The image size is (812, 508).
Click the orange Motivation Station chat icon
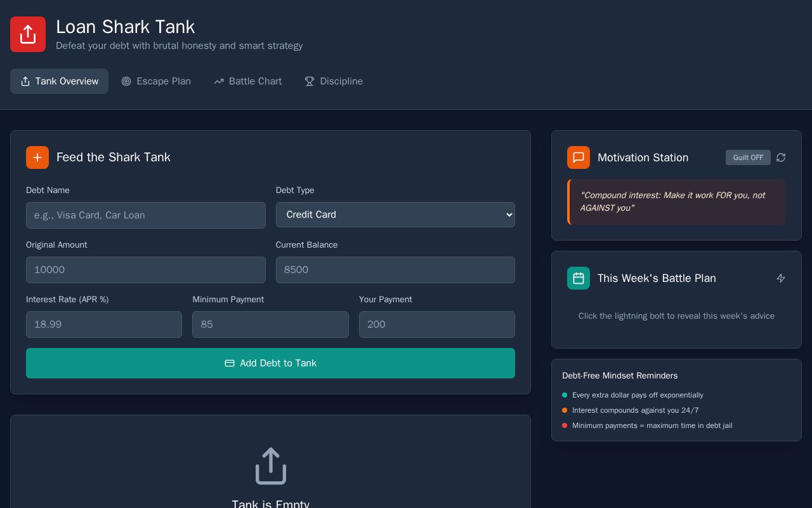click(x=579, y=157)
